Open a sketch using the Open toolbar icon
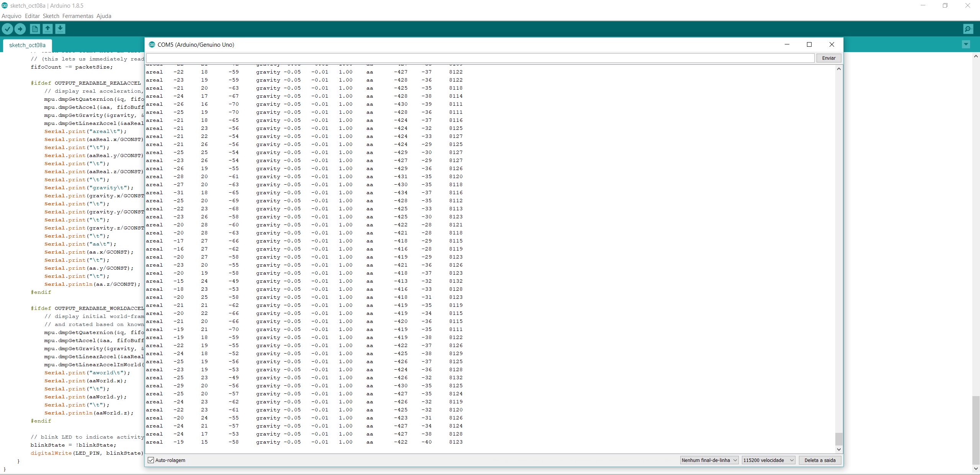 click(x=47, y=29)
